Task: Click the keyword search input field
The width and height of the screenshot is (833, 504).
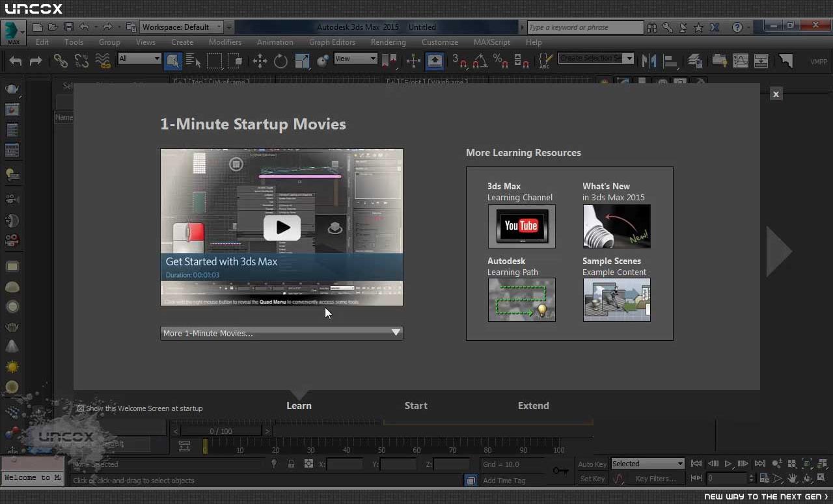Action: click(x=585, y=27)
